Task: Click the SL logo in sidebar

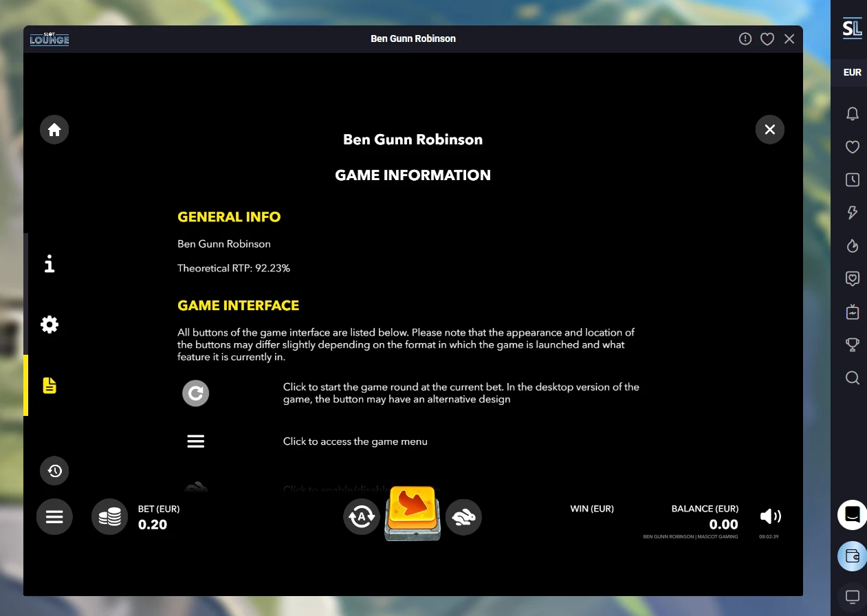Action: pyautogui.click(x=853, y=29)
